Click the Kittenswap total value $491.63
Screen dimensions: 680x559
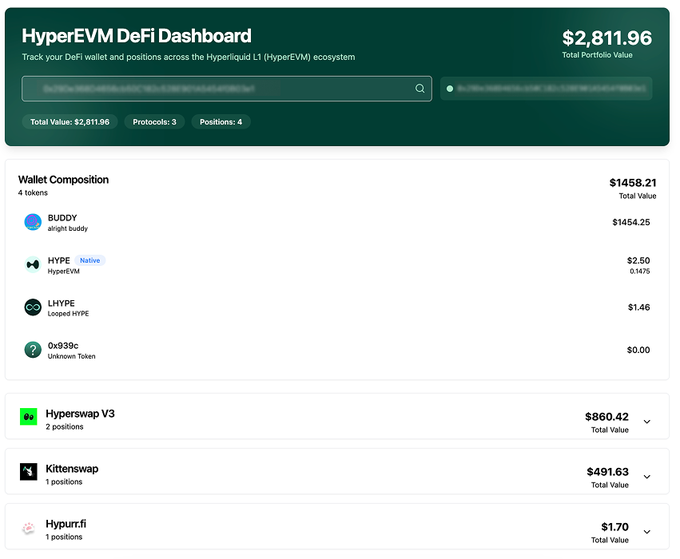608,472
